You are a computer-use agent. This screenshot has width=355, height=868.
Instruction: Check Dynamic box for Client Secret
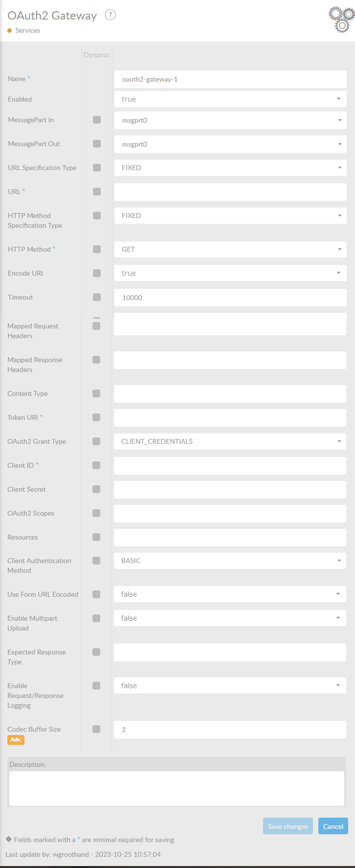click(x=96, y=489)
